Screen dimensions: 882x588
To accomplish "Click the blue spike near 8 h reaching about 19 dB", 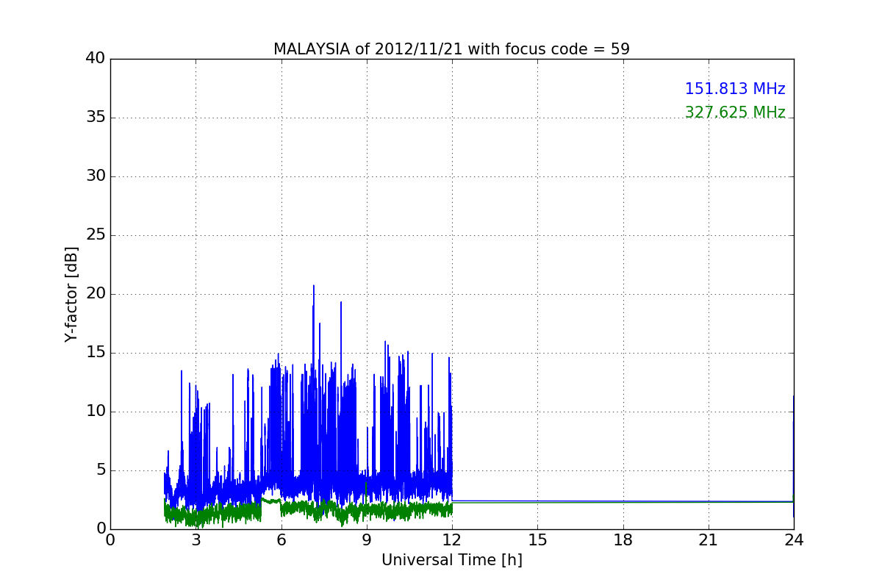I will pos(341,304).
